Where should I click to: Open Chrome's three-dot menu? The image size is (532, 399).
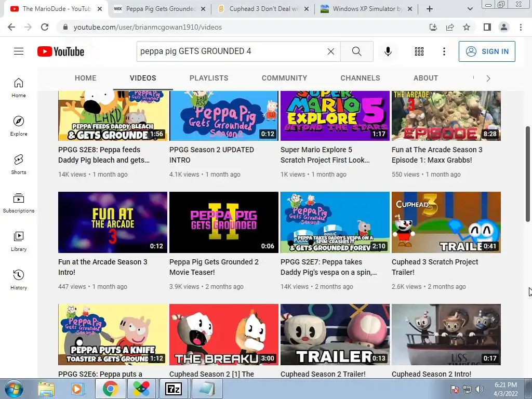click(x=521, y=27)
